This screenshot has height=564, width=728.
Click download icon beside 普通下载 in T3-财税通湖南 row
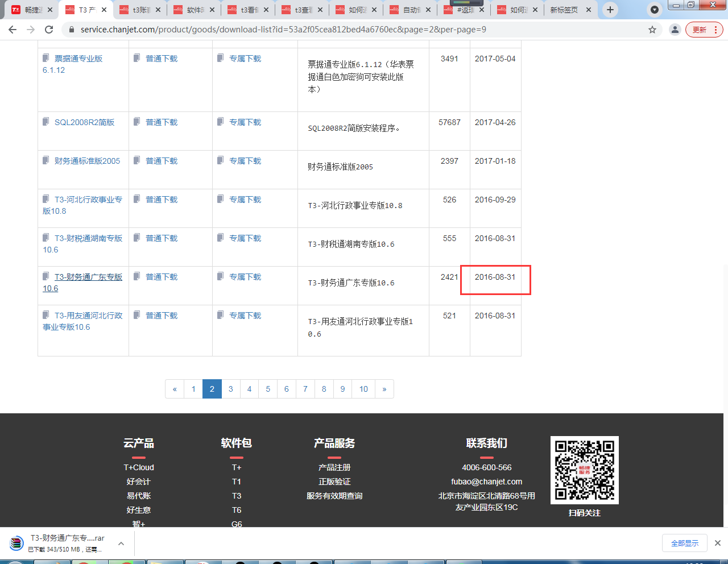click(136, 238)
